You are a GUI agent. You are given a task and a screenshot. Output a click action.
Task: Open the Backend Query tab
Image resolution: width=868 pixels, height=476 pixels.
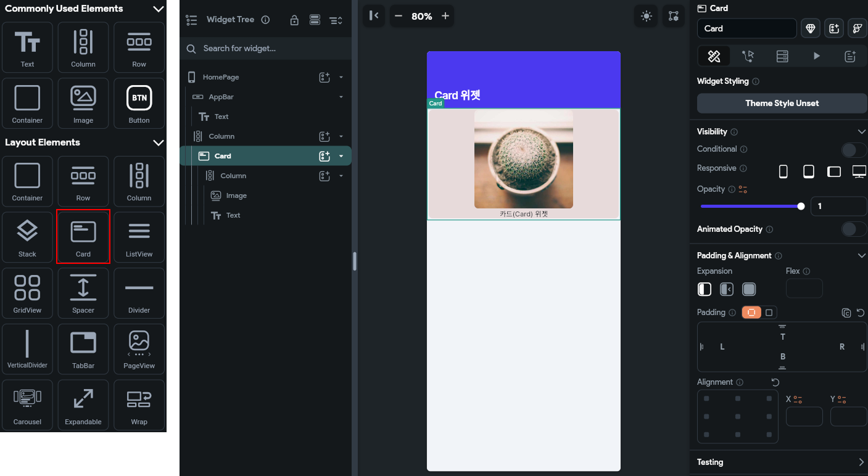(x=782, y=56)
